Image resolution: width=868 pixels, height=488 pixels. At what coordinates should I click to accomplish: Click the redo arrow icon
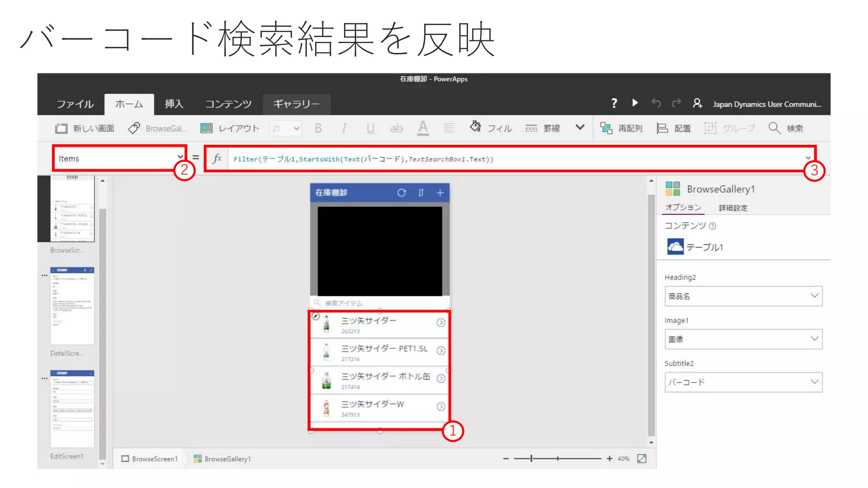676,103
